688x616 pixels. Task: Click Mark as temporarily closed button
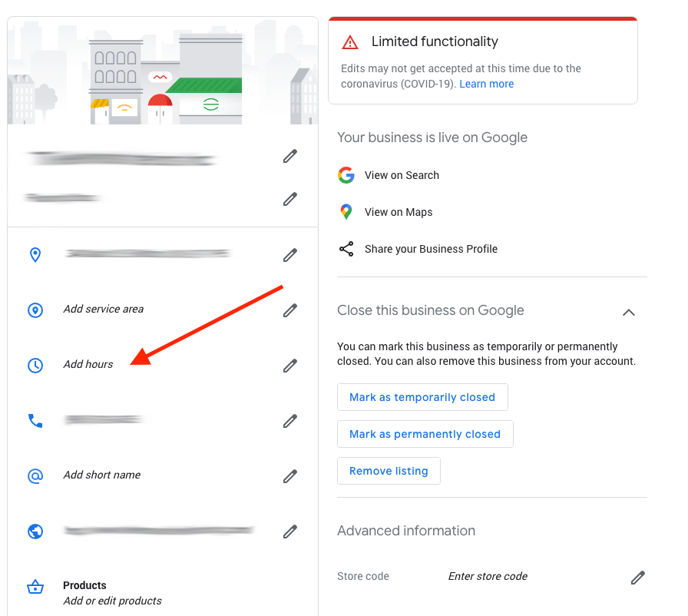[x=422, y=397]
